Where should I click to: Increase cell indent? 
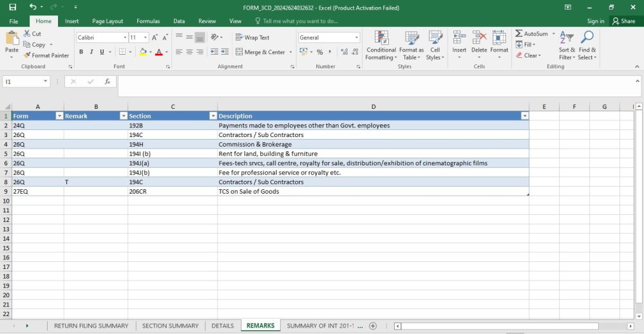click(x=225, y=51)
